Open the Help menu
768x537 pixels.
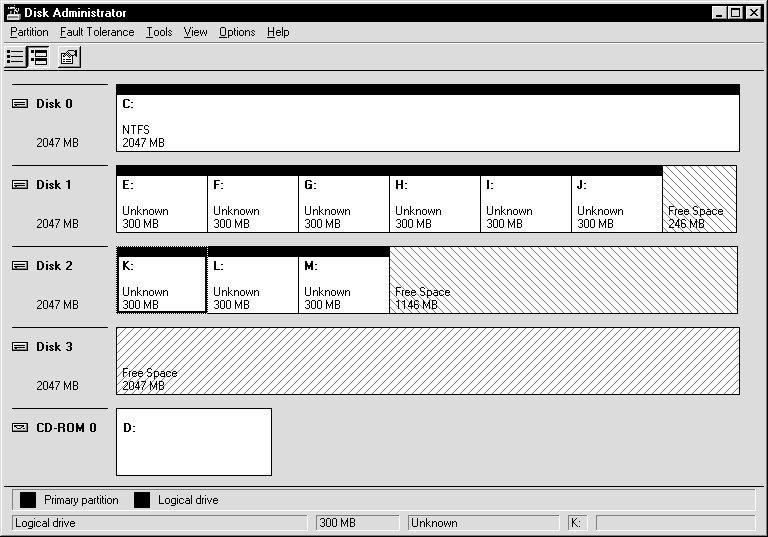coord(278,32)
